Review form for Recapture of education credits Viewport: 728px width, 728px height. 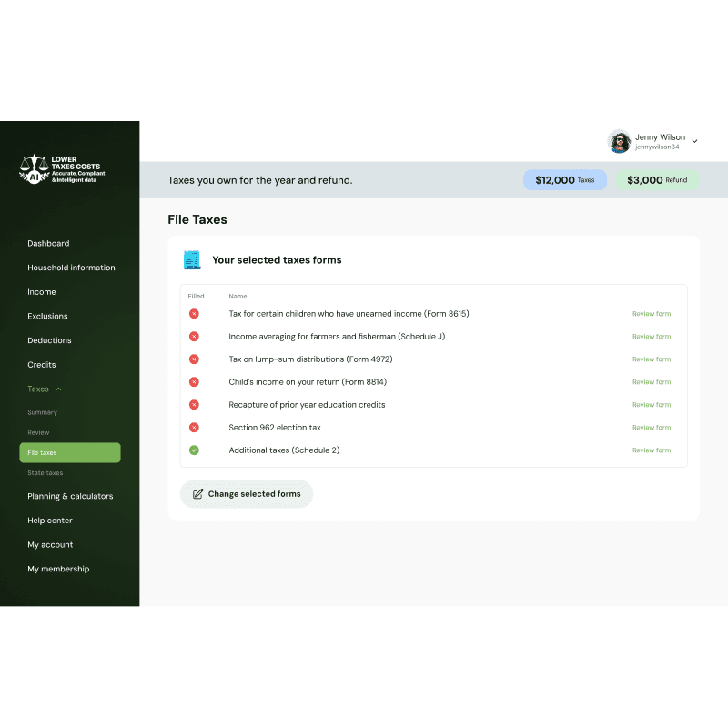tap(652, 405)
